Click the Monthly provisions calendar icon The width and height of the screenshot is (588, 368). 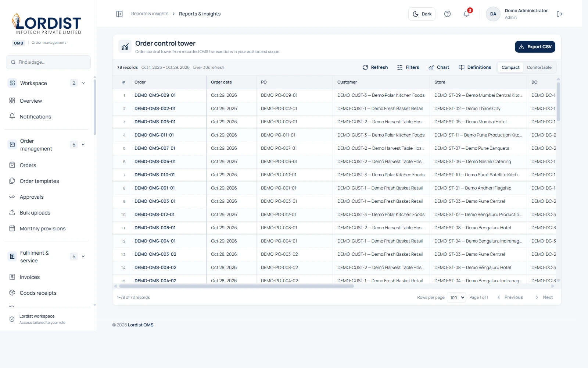[12, 228]
